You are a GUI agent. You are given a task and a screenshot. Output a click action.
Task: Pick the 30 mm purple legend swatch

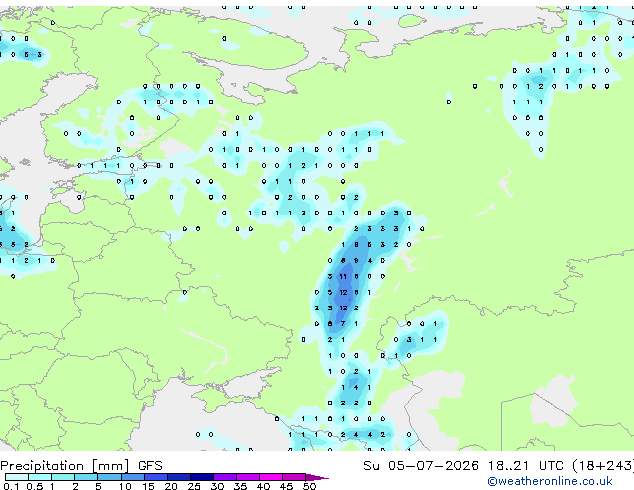[x=224, y=477]
